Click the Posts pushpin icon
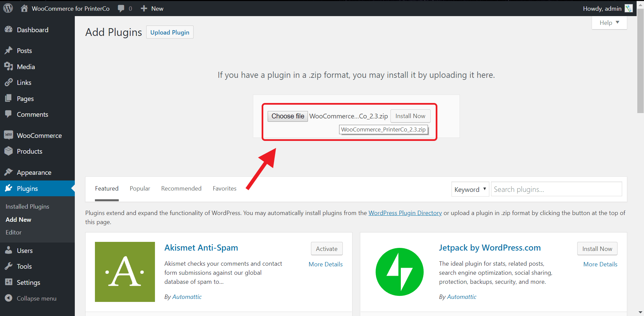Screen dimensions: 644x316 click(x=9, y=50)
